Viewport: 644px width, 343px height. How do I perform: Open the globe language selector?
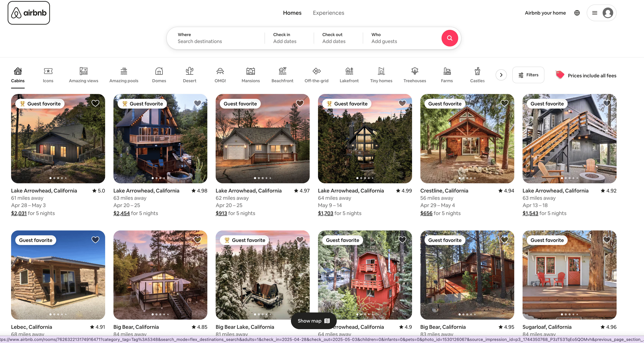577,13
